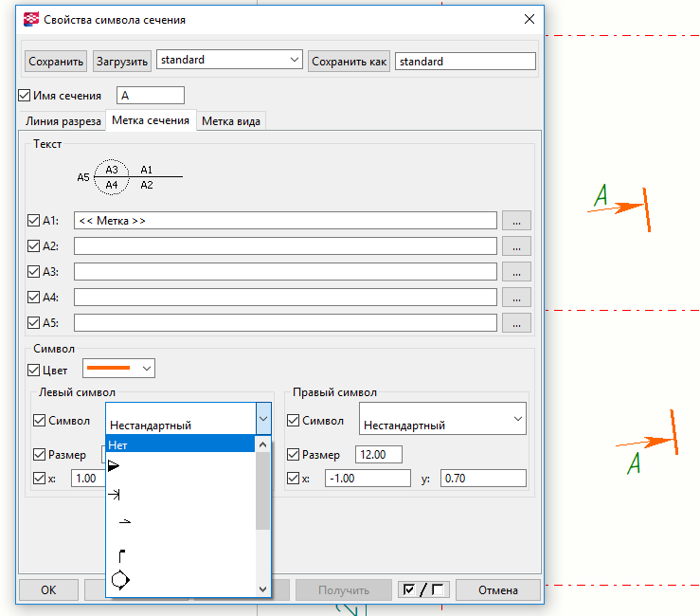Pick the arrow-with-bar symbol option
Screen dimensions: 700x616
[x=115, y=494]
